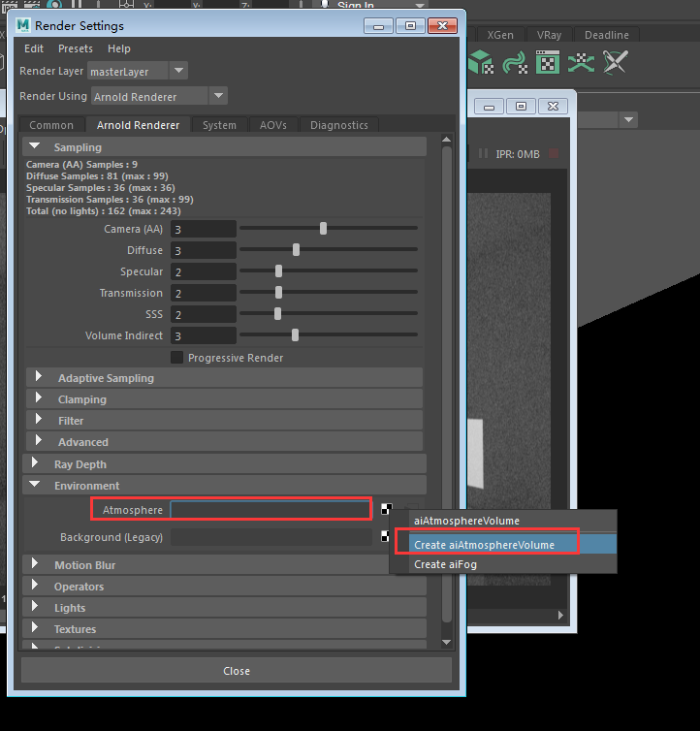Click the Close button in Render Settings
The width and height of the screenshot is (700, 731).
click(237, 671)
